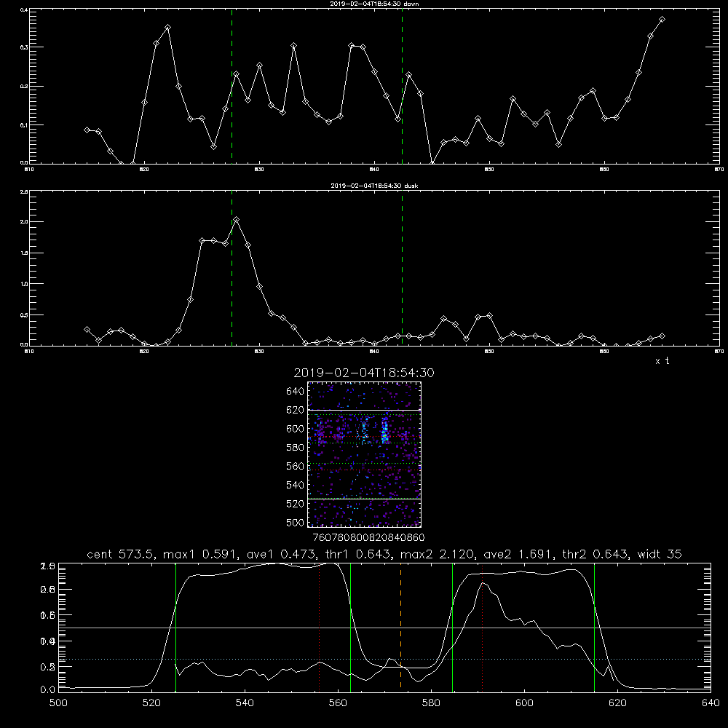Click the spectrogram image timestamp title

(x=364, y=373)
